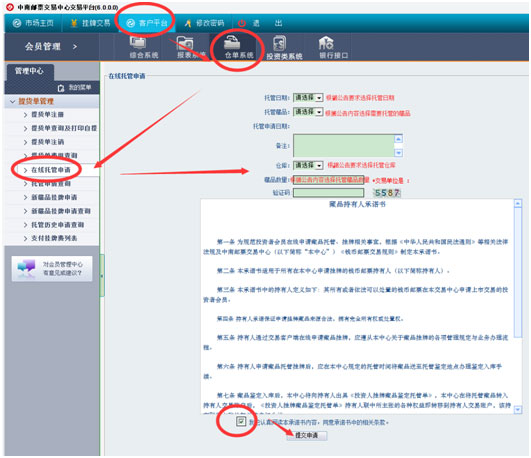Click the 提交申请 button
The height and width of the screenshot is (458, 531).
pos(306,435)
